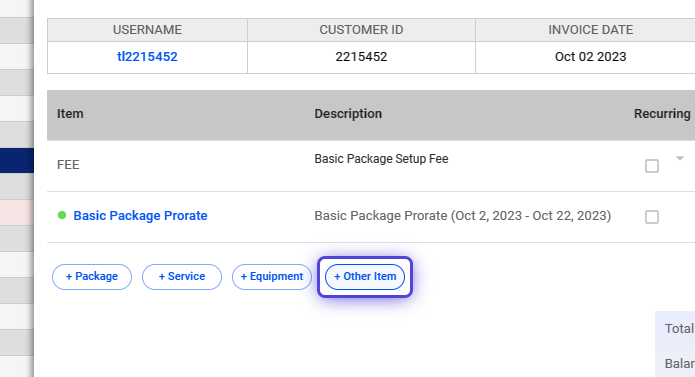This screenshot has height=377, width=695.
Task: Enable Recurring for Basic Package Prorate
Action: pos(652,217)
